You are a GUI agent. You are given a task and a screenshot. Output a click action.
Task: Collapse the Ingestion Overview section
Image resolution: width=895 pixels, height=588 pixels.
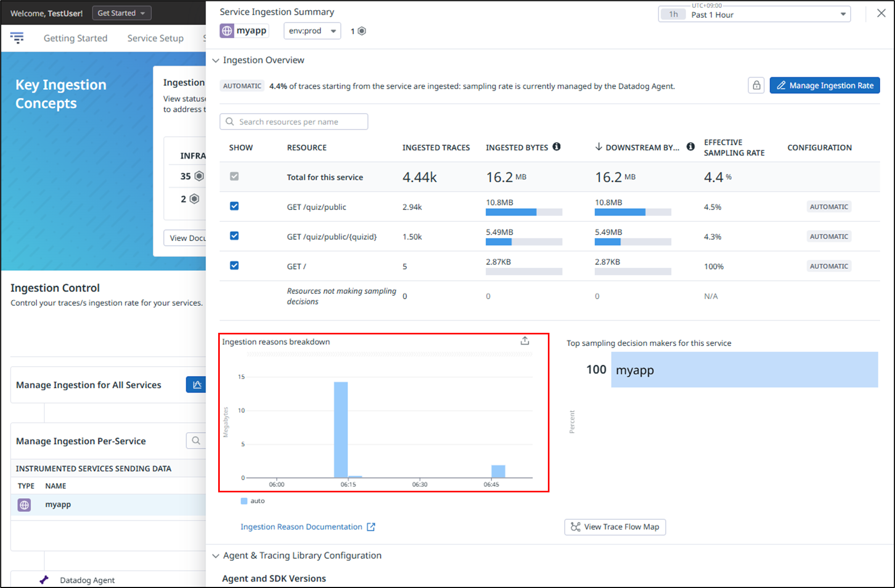[216, 60]
